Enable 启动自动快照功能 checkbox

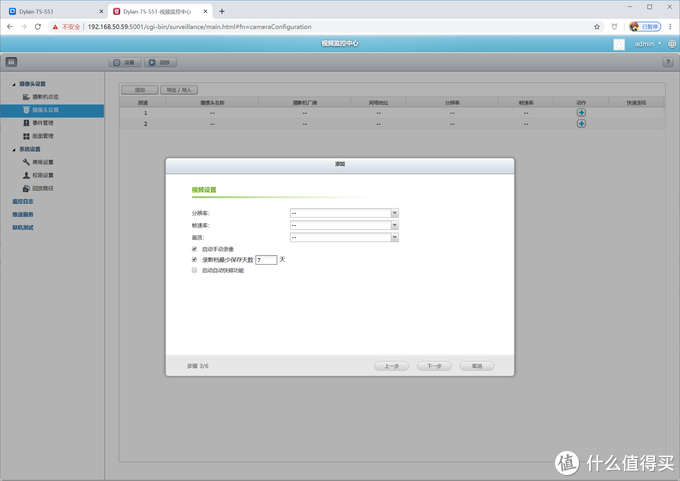[x=194, y=270]
